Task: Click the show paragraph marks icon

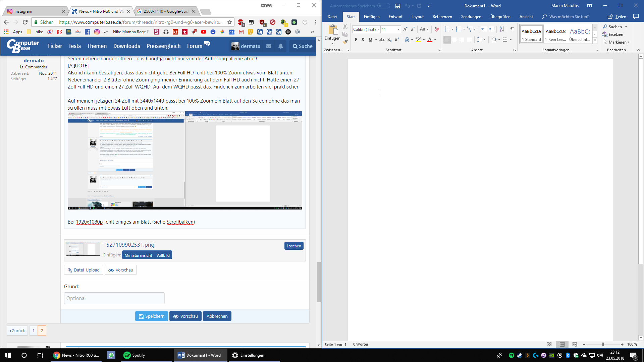Action: click(512, 29)
